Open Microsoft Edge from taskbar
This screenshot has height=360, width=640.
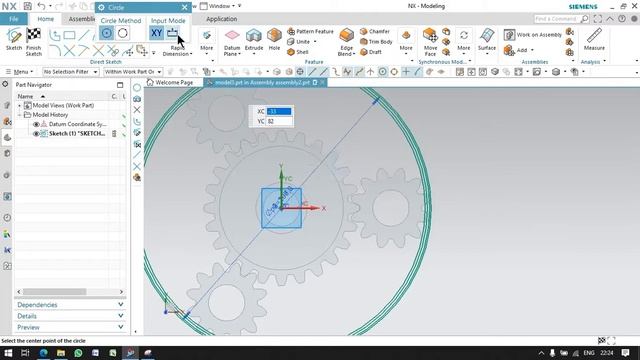pyautogui.click(x=43, y=353)
